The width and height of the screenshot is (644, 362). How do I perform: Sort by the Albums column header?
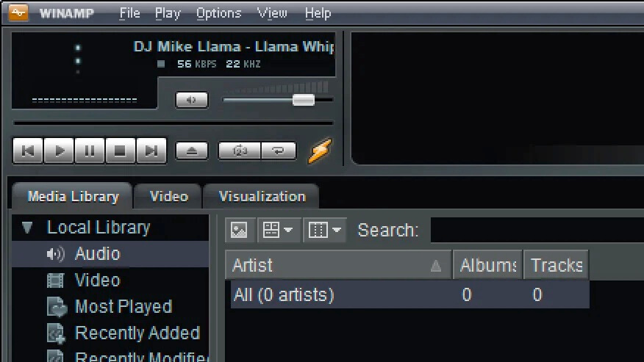tap(487, 265)
